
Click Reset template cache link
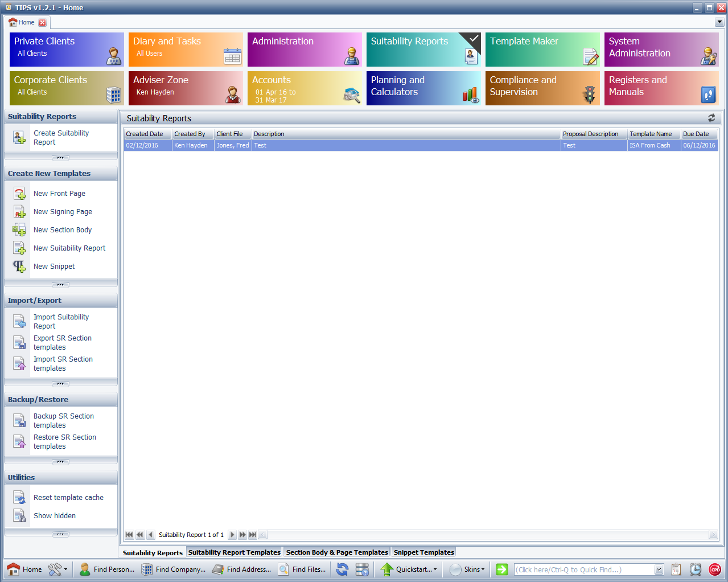pyautogui.click(x=68, y=498)
